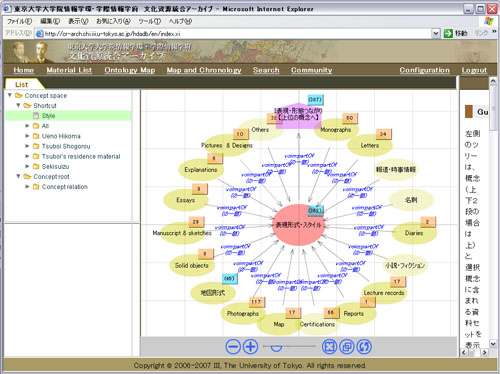Open the お気に入り menu
500x374 pixels.
pos(113,21)
